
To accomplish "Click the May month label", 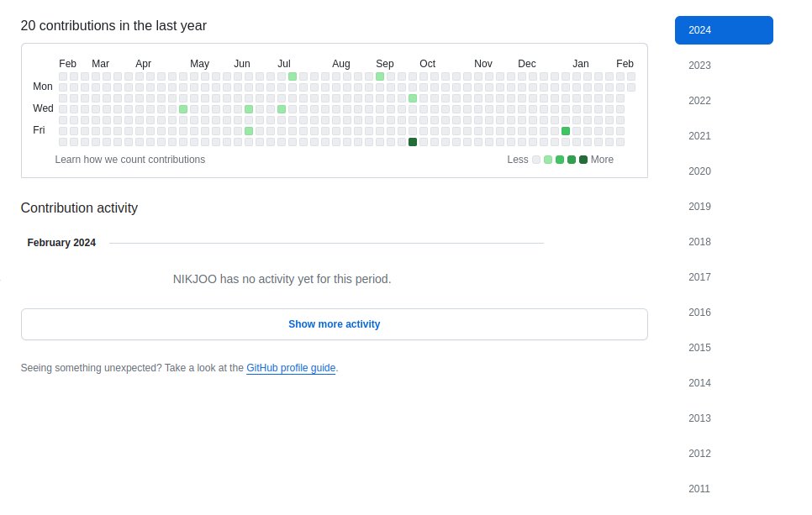I will (x=199, y=64).
